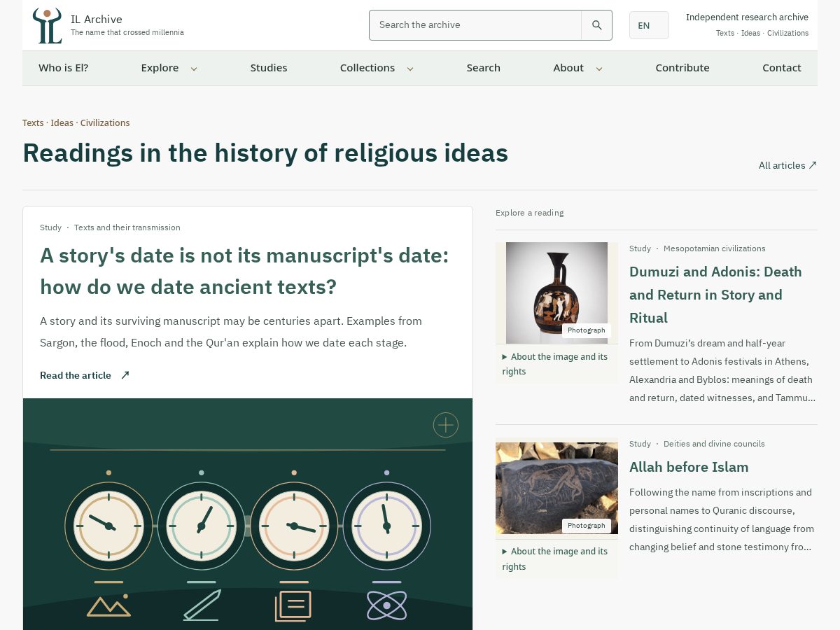Open the Studies menu item
The width and height of the screenshot is (840, 630).
click(269, 68)
